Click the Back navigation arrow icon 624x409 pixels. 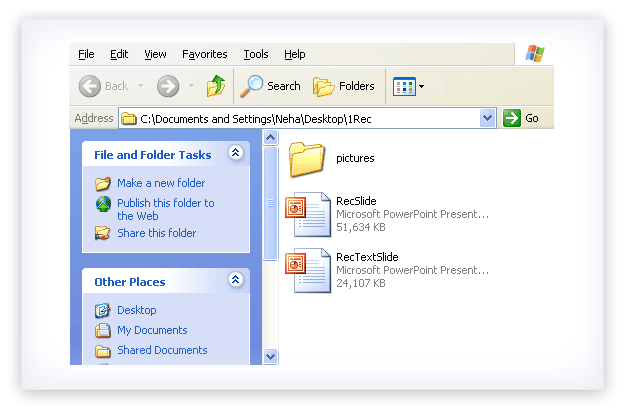tap(90, 86)
